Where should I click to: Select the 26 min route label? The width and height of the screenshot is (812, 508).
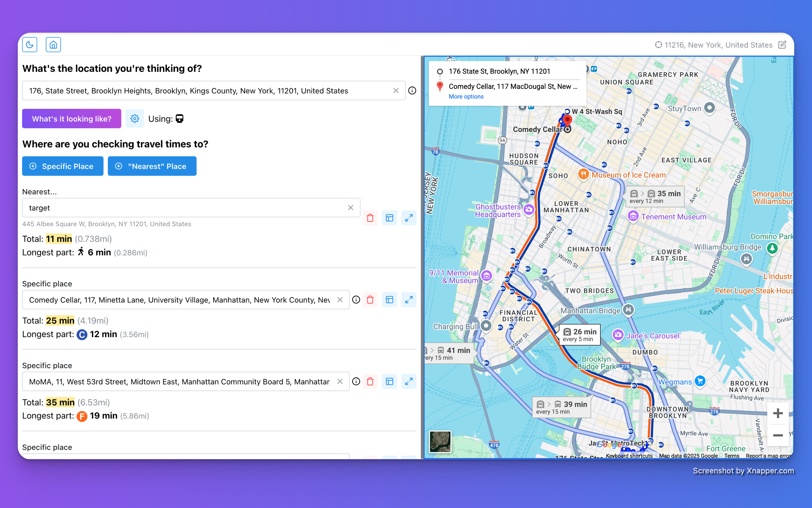[580, 335]
